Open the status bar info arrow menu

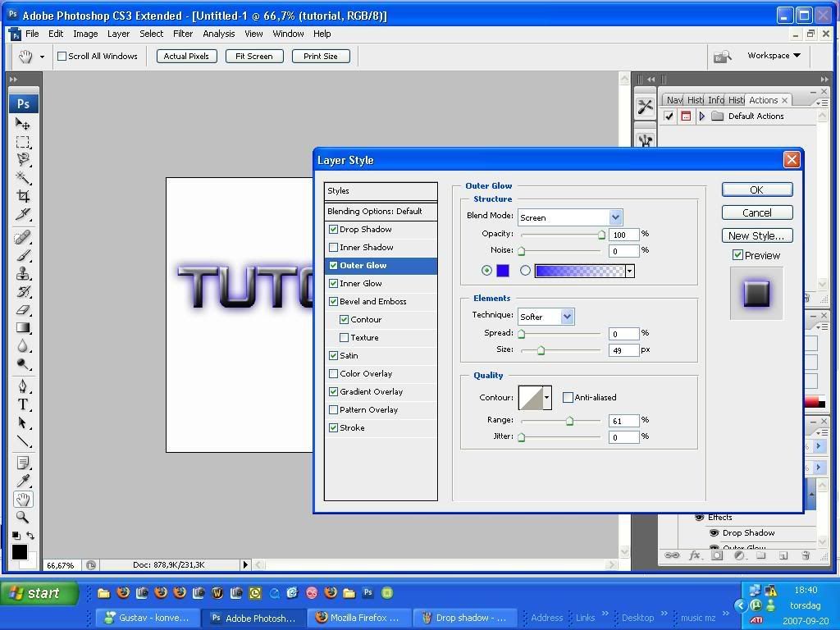tap(245, 564)
